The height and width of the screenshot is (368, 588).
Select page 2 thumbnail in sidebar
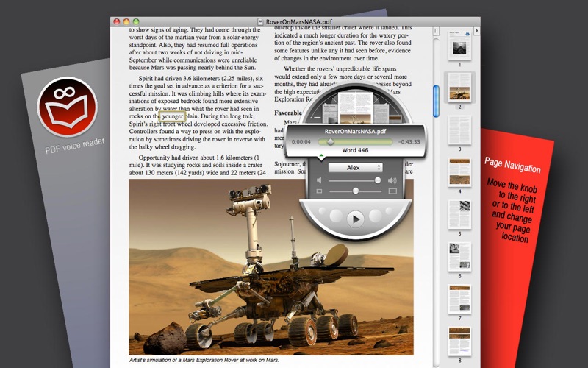pyautogui.click(x=460, y=88)
